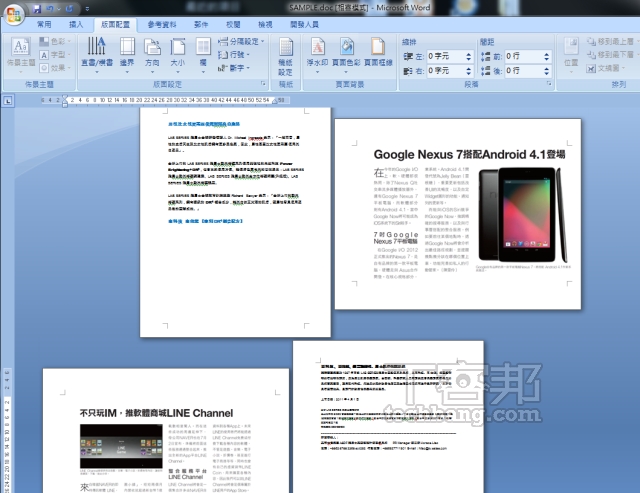Open the Customize Quick Access Toolbar arrow

tap(87, 9)
